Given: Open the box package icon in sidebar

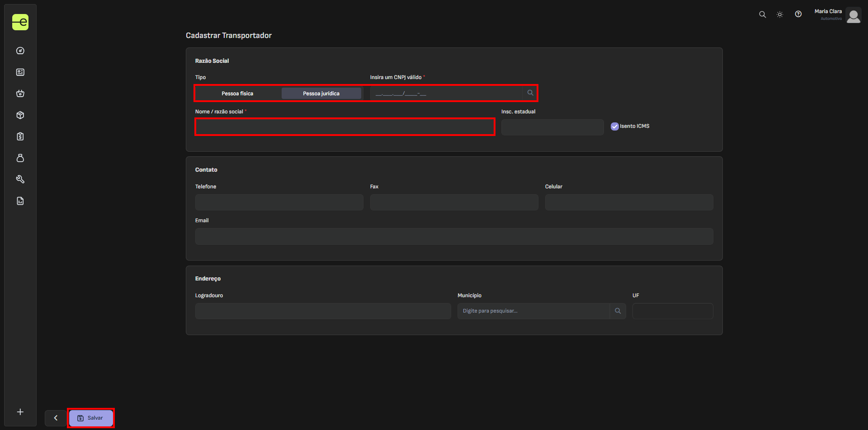Looking at the screenshot, I should (20, 115).
